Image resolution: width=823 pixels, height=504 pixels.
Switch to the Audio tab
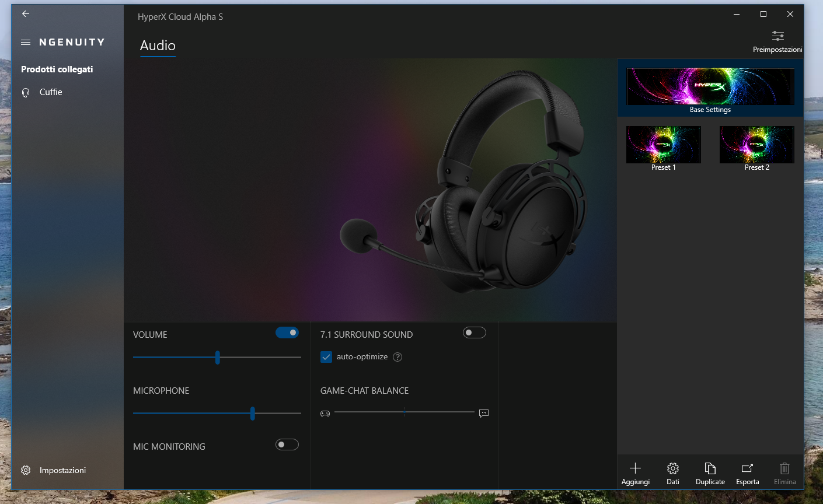tap(158, 45)
